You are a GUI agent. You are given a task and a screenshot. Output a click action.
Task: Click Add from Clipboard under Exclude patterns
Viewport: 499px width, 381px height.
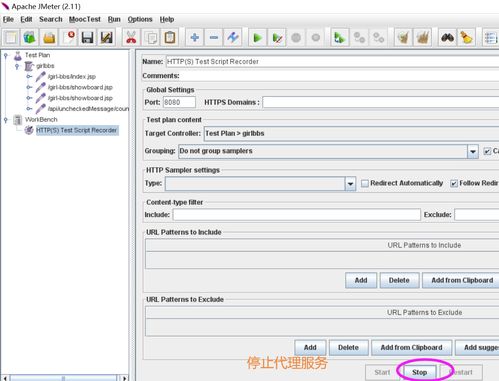(x=411, y=348)
